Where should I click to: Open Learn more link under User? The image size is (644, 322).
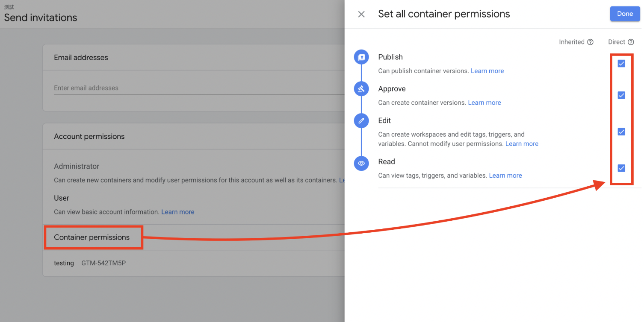(x=177, y=212)
